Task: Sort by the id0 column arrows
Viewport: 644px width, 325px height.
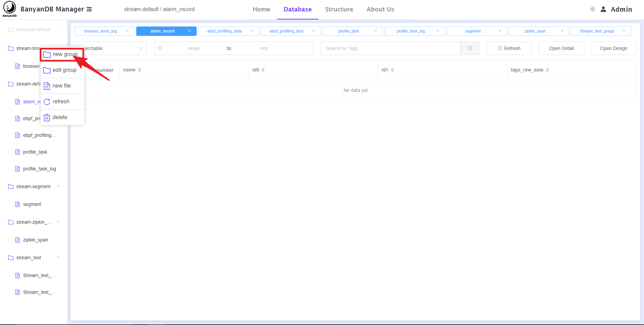Action: coord(263,70)
